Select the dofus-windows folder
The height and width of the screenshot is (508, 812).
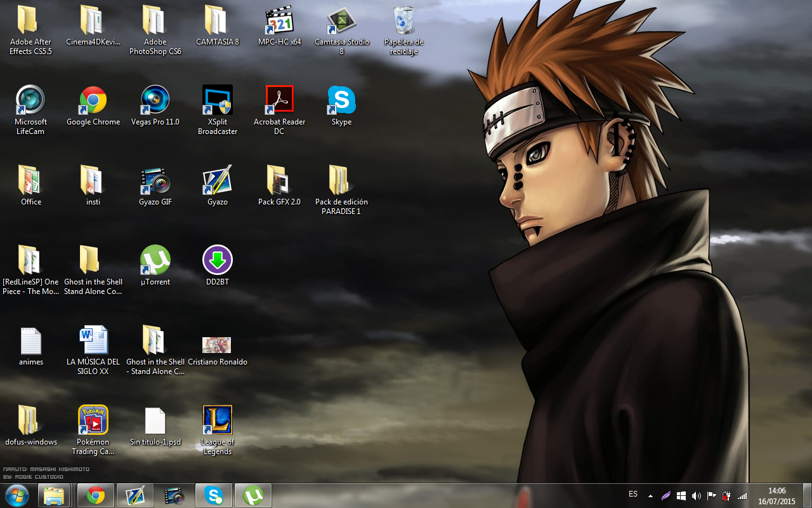point(30,425)
